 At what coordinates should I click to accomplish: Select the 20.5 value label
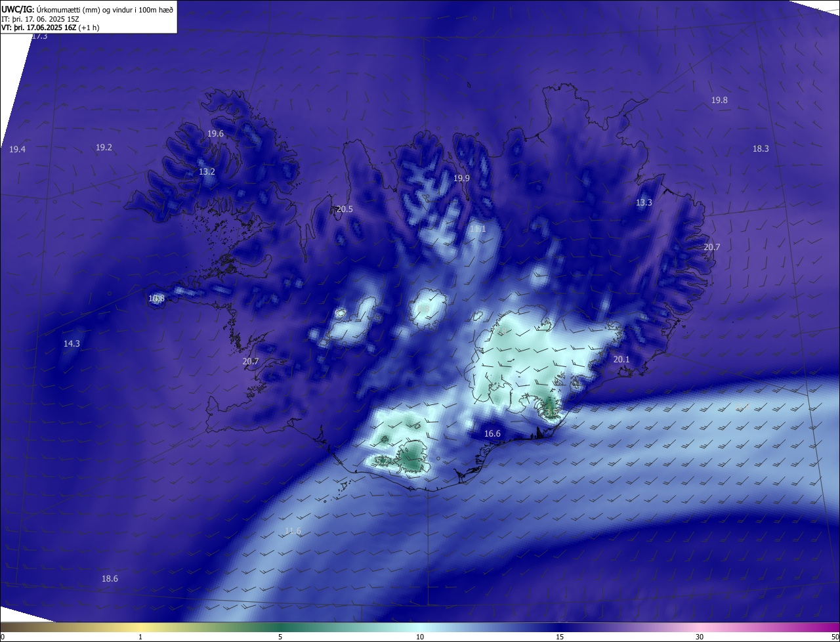[x=345, y=209]
